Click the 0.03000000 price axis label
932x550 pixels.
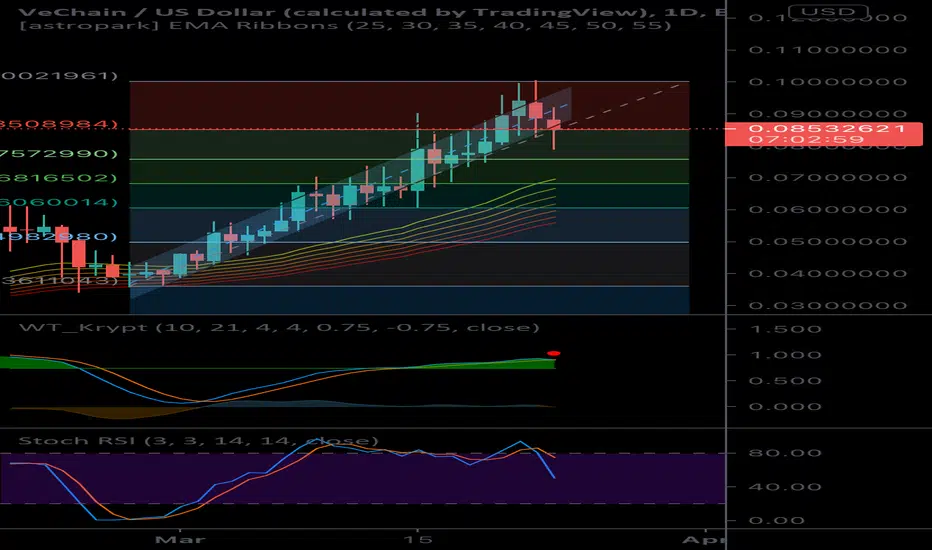click(827, 306)
